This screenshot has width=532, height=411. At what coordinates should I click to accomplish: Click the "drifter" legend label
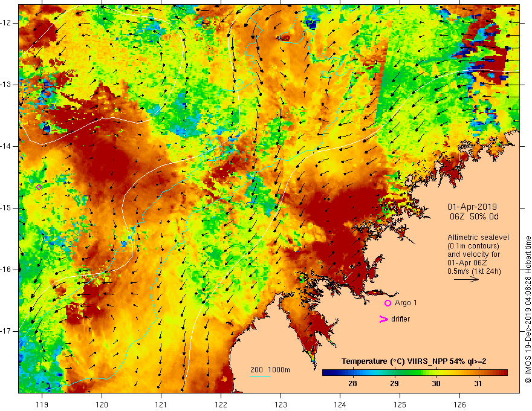[400, 319]
